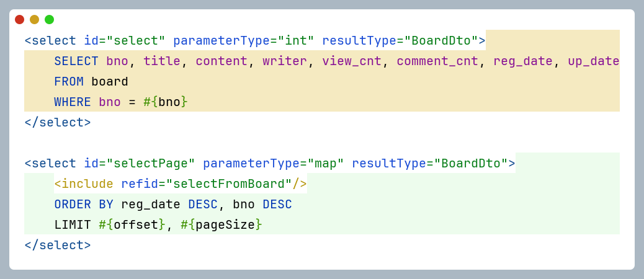Click the </select> tag below the WHERE line
644x279 pixels.
58,123
